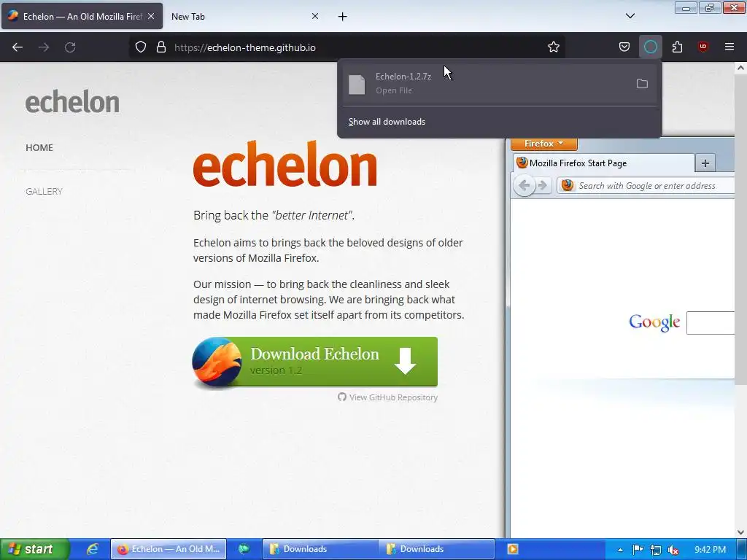
Task: Open the GALLERY navigation link
Action: pos(44,192)
